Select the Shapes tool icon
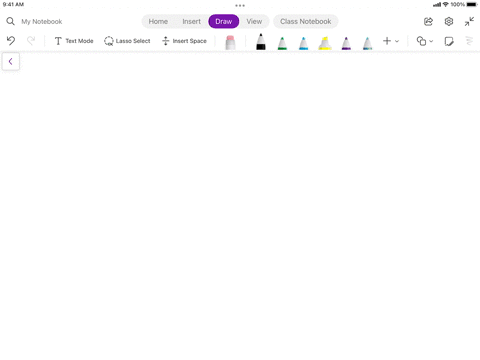480x360 pixels. click(x=421, y=41)
